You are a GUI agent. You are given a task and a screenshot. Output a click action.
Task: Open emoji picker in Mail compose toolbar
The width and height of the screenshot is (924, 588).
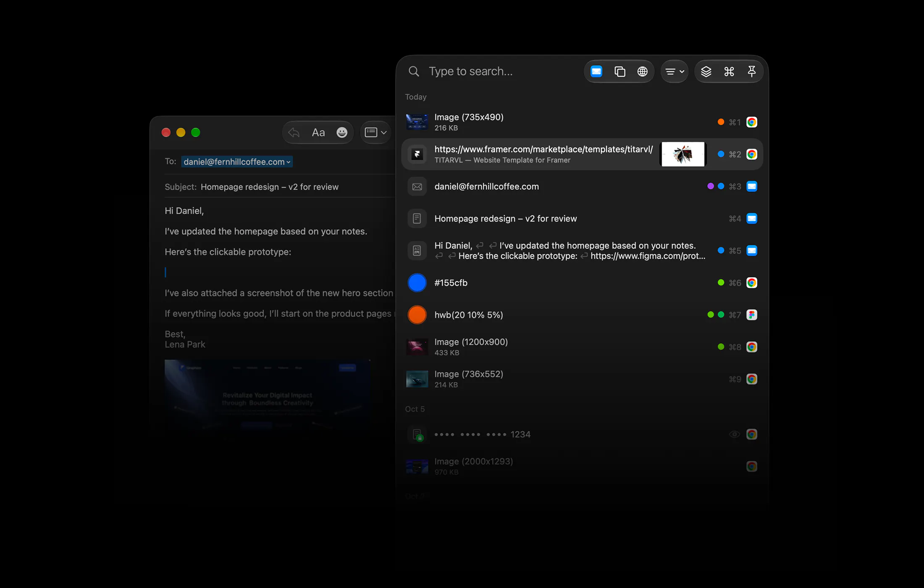(x=342, y=133)
